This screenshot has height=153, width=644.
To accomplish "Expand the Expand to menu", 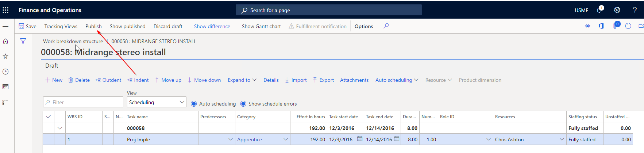I will pyautogui.click(x=242, y=80).
